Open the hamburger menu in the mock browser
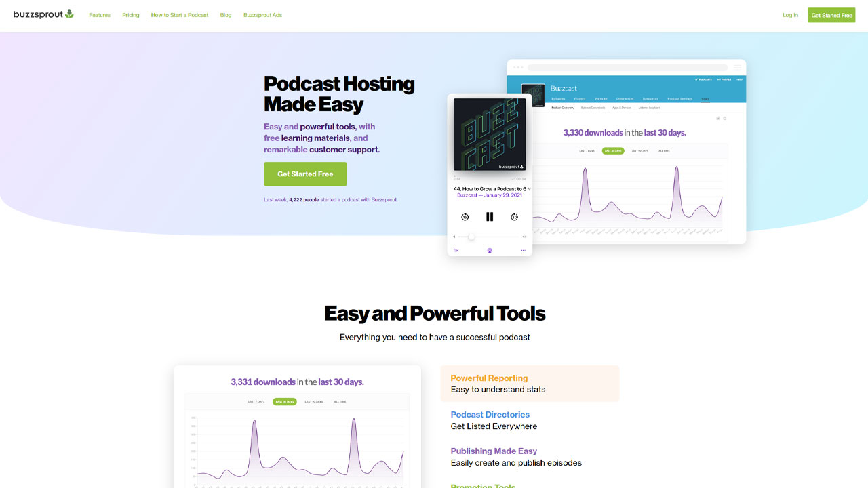This screenshot has height=488, width=868. coord(737,68)
